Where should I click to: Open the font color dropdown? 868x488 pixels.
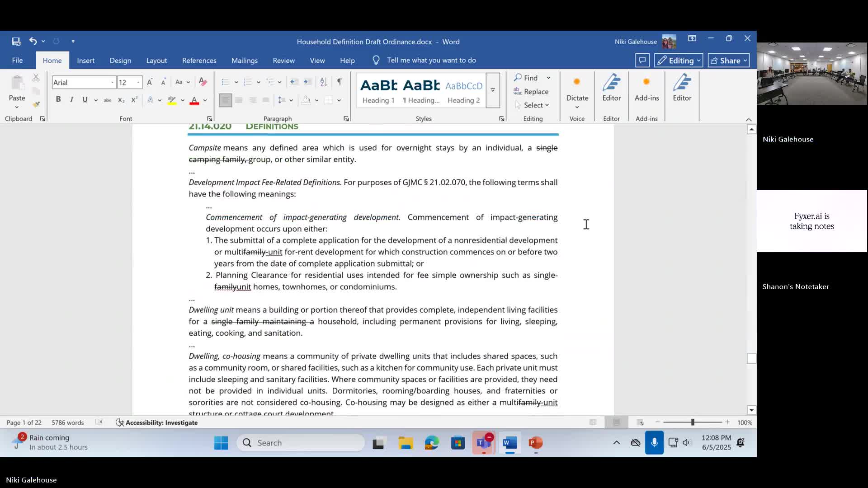204,101
